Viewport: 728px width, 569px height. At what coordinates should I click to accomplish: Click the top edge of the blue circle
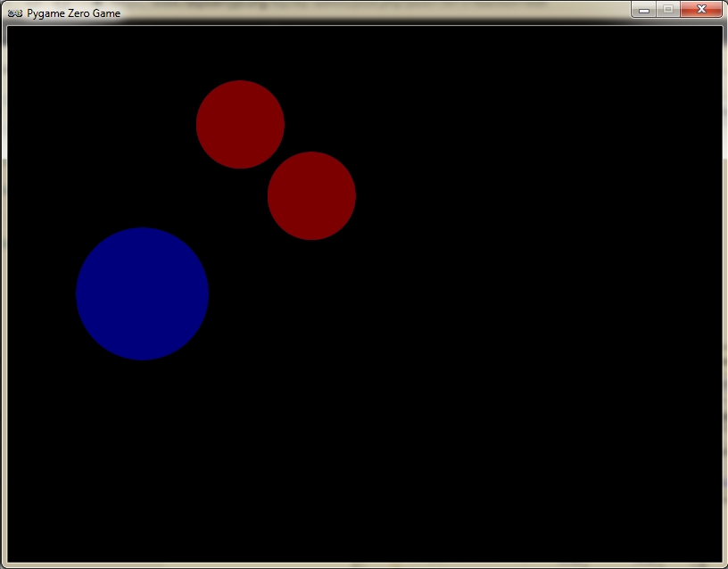click(142, 229)
